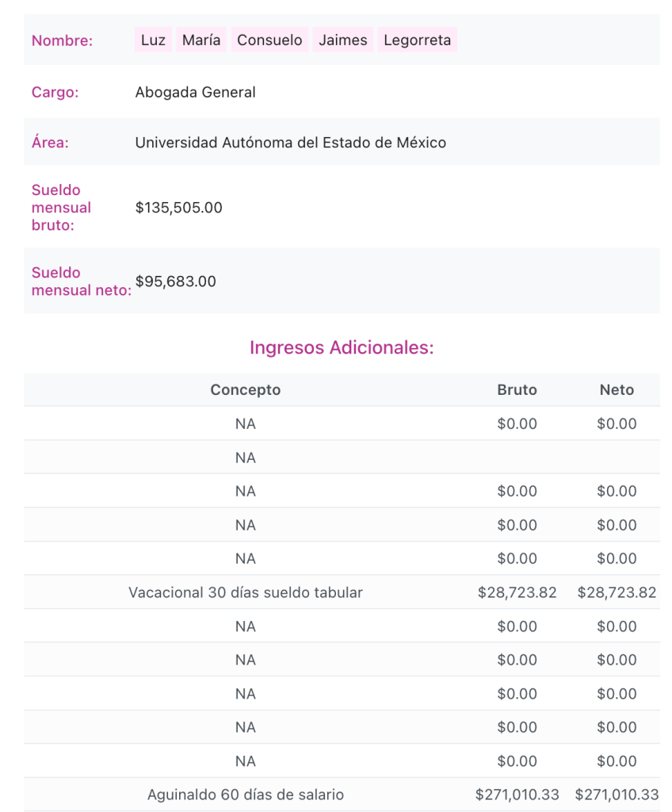Click the "Concepto" column header
This screenshot has height=812, width=672.
[x=245, y=390]
